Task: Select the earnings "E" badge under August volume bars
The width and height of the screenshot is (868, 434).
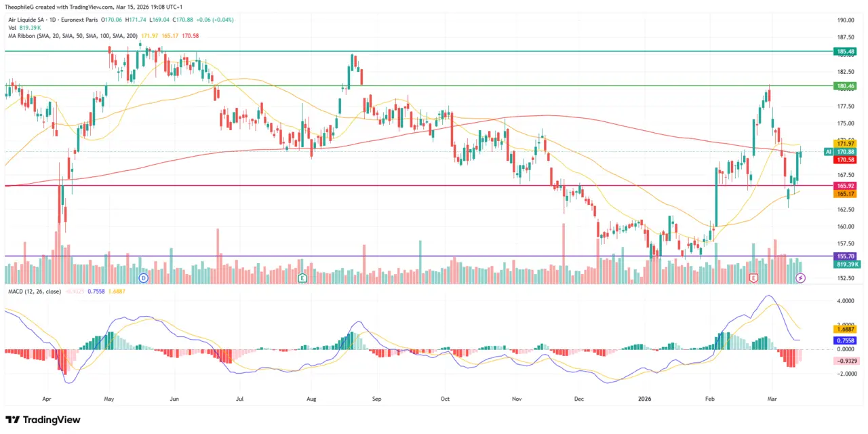Action: 302,278
